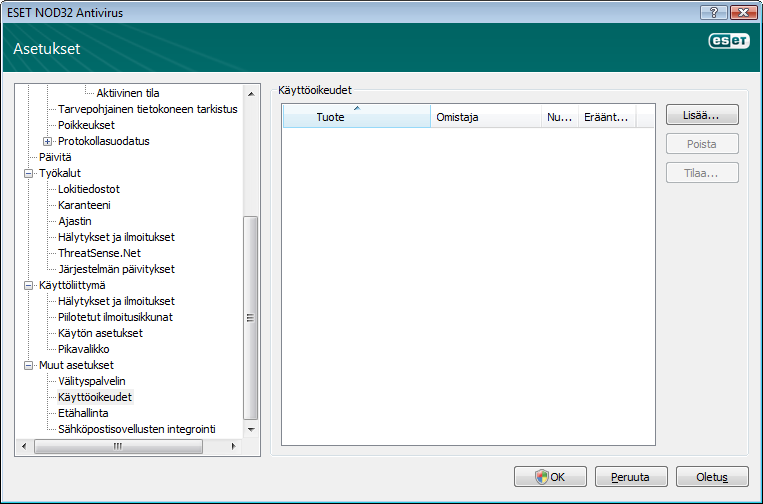
Task: Collapse the Käyttöliittymä tree node
Action: pos(28,286)
